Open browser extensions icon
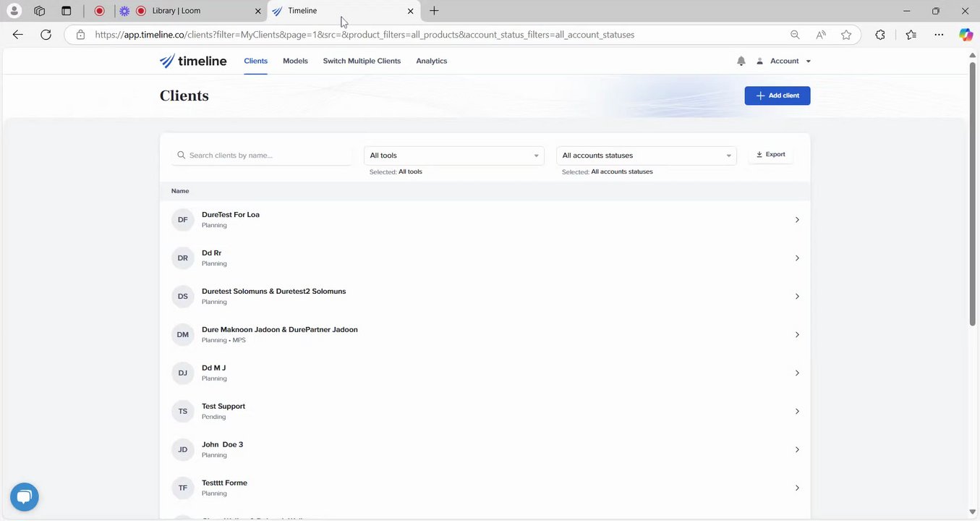This screenshot has height=521, width=980. click(x=880, y=34)
